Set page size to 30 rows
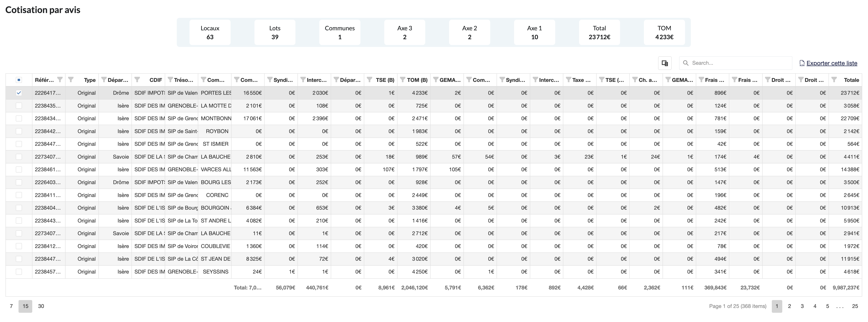 41,306
